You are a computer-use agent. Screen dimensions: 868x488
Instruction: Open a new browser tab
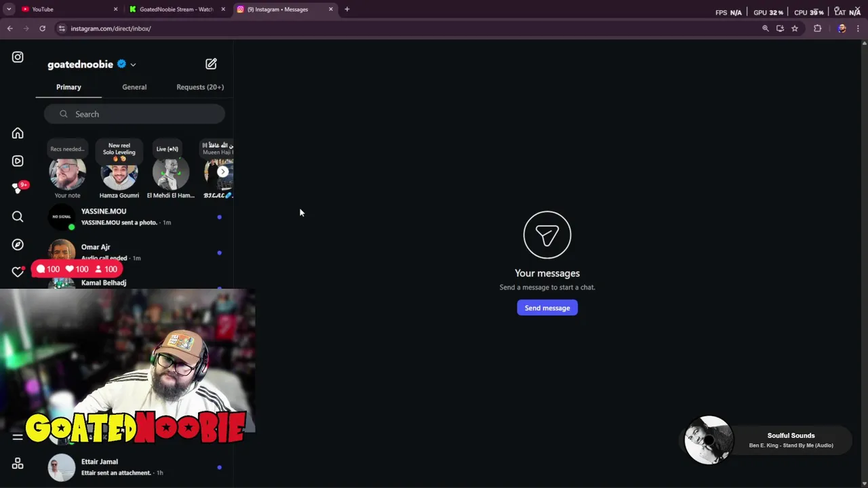tap(347, 9)
